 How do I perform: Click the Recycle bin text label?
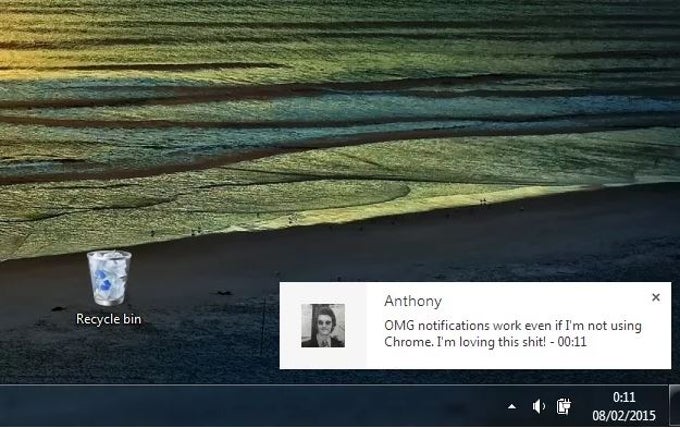click(x=108, y=319)
